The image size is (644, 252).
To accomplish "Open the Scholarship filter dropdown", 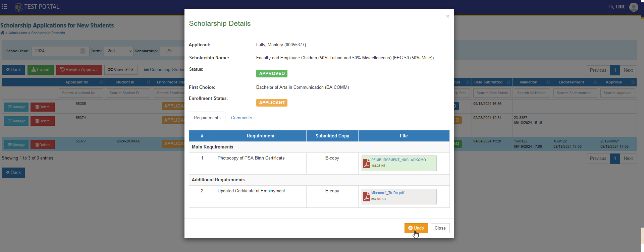I will [172, 51].
